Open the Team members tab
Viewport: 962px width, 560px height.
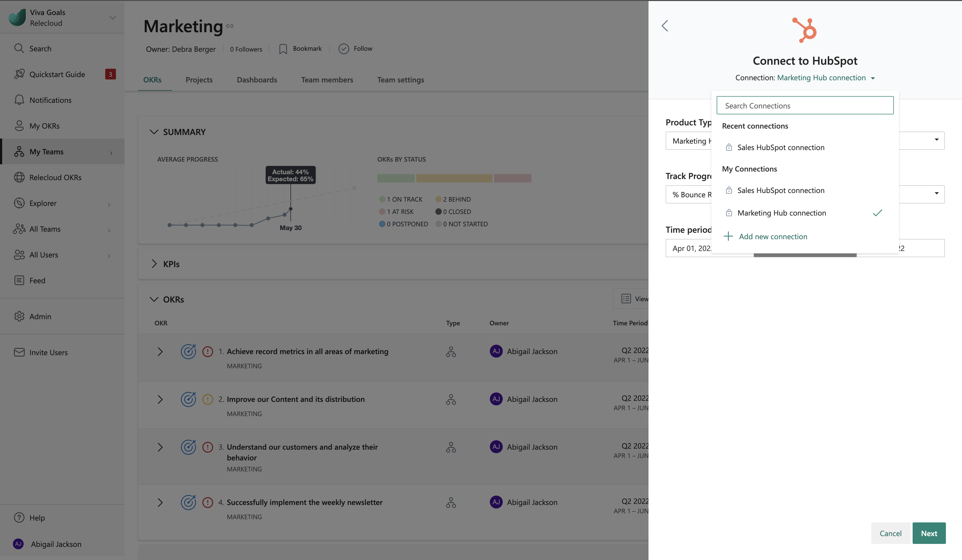point(327,80)
